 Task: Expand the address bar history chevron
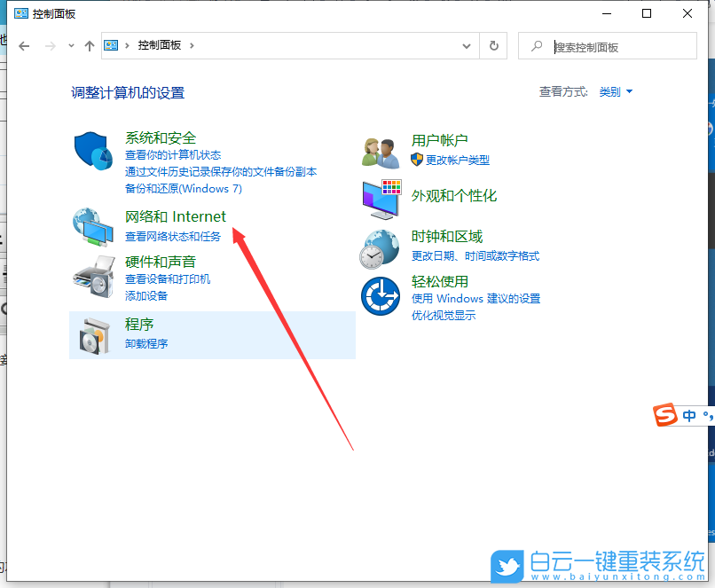467,45
